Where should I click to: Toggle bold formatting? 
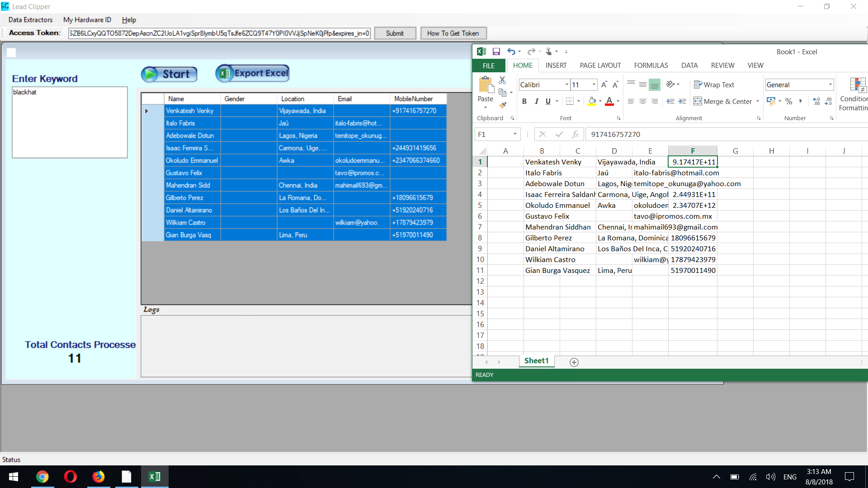(524, 101)
